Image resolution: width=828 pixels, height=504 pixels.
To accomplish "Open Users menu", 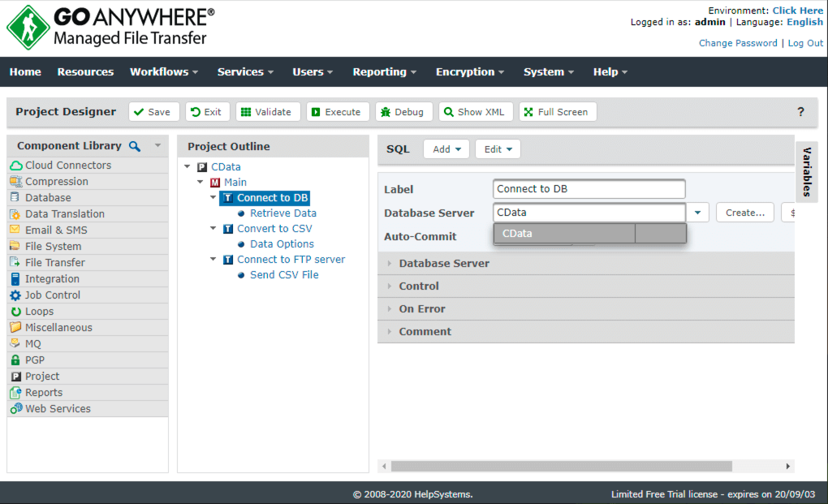I will [x=313, y=71].
